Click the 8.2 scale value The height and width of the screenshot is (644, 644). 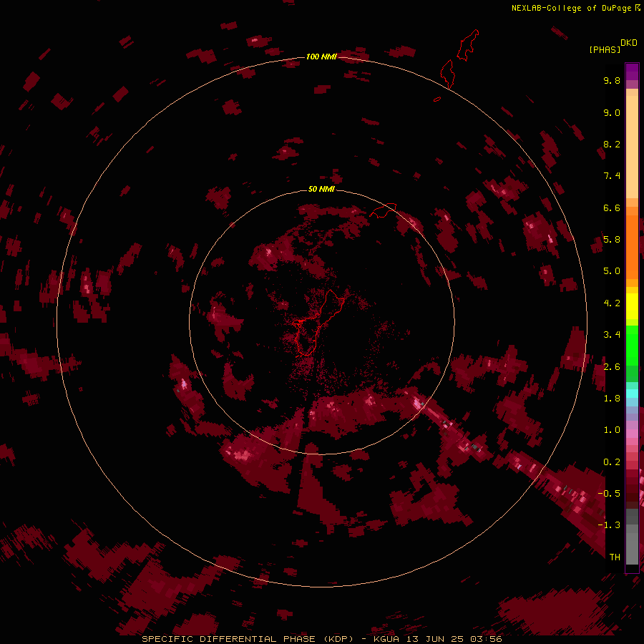(612, 144)
